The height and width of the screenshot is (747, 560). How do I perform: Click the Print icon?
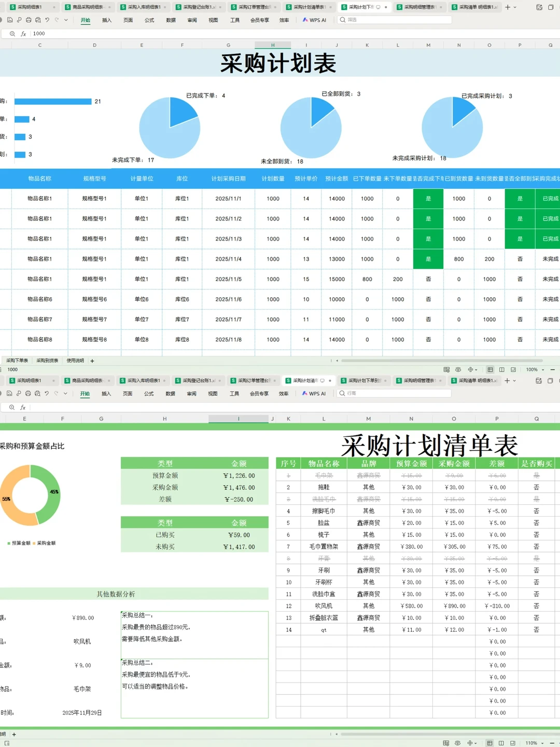[x=27, y=20]
